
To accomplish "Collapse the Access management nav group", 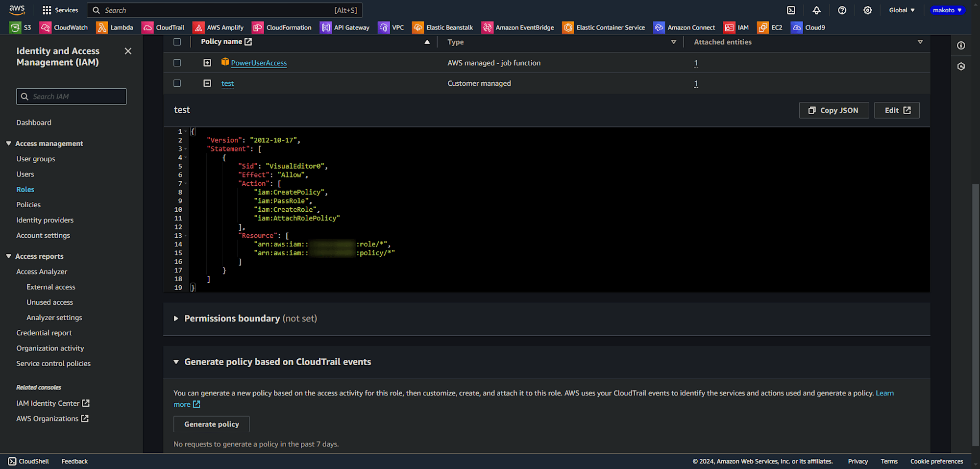I will tap(8, 144).
